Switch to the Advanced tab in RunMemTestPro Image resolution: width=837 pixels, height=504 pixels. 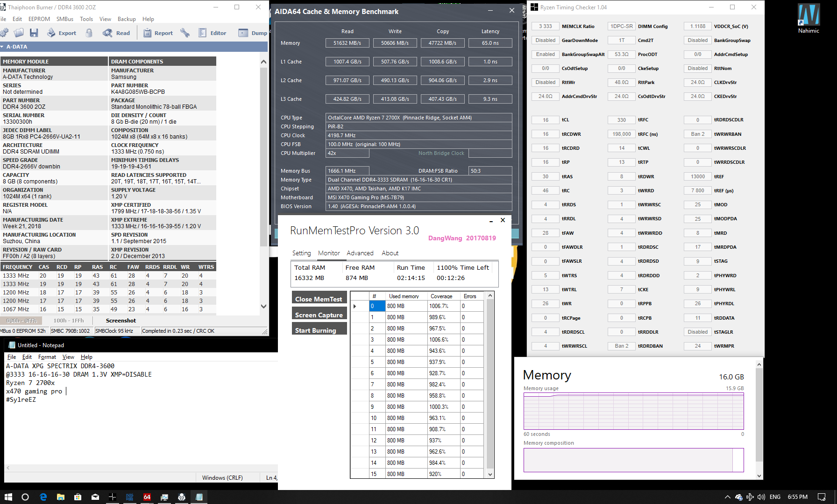pos(360,253)
